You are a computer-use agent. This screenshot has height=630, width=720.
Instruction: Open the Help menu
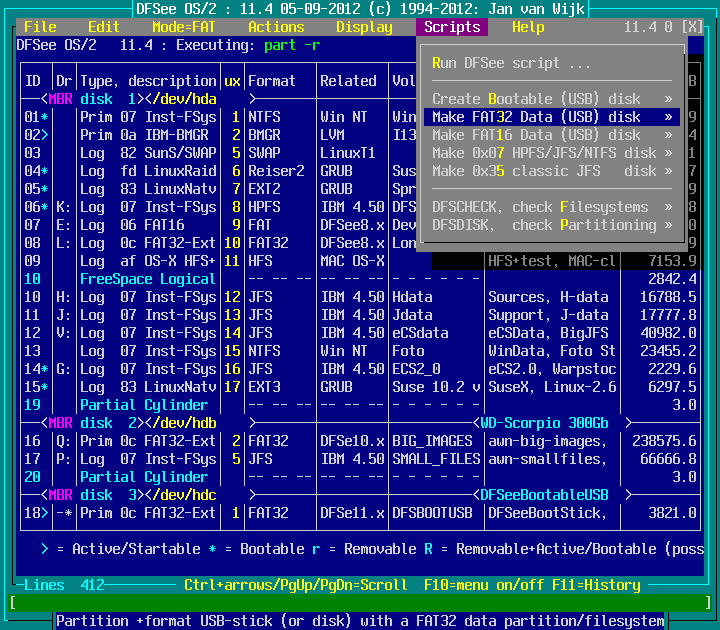(528, 27)
